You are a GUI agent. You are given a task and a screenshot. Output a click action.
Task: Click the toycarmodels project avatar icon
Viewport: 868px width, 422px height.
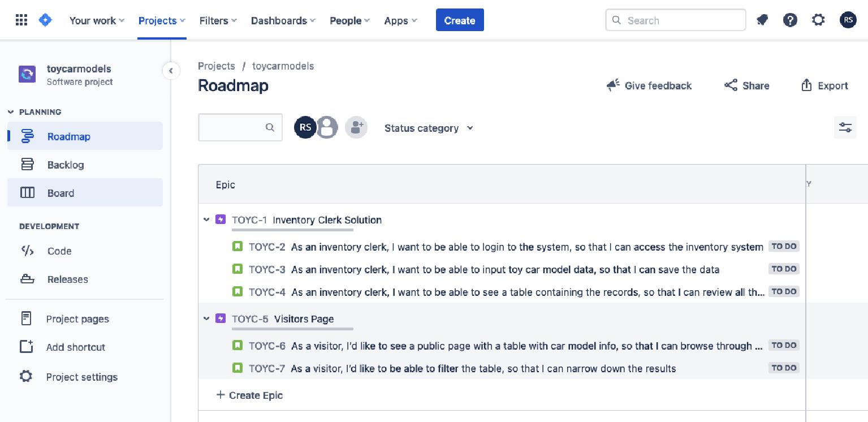point(27,74)
